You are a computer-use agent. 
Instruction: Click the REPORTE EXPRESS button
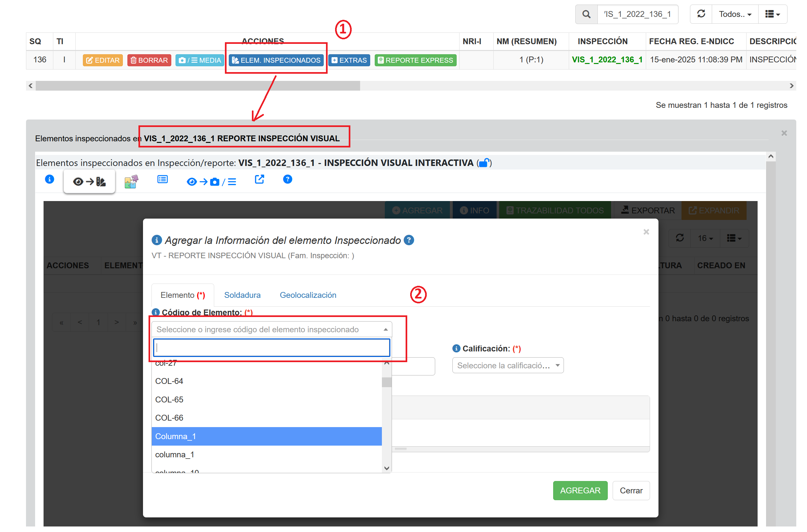[415, 60]
